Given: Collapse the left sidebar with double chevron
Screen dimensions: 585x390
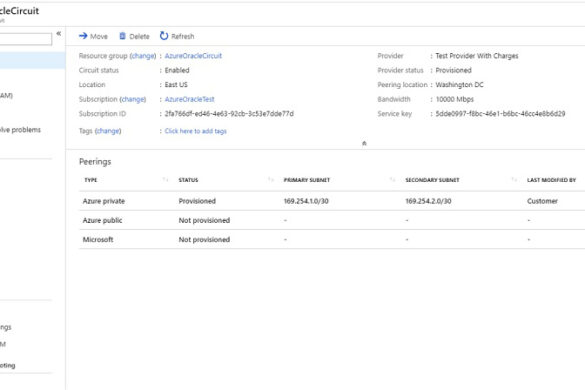Looking at the screenshot, I should (59, 34).
